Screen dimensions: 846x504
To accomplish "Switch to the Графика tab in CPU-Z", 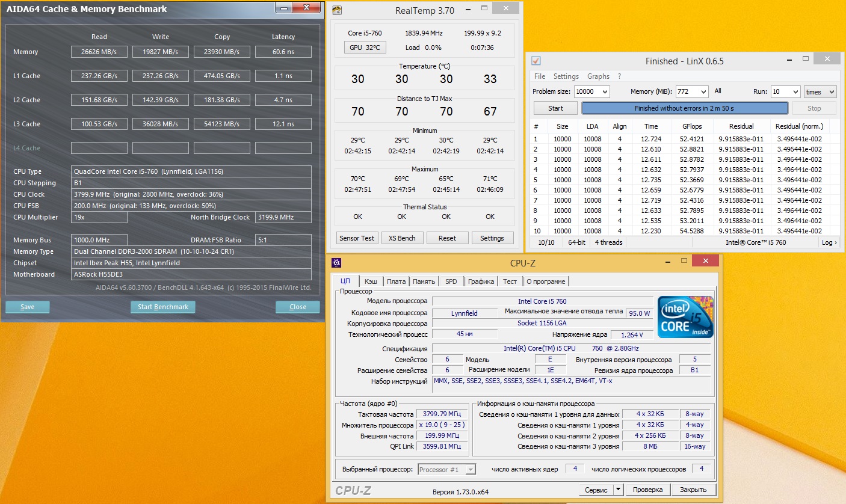I will (481, 281).
